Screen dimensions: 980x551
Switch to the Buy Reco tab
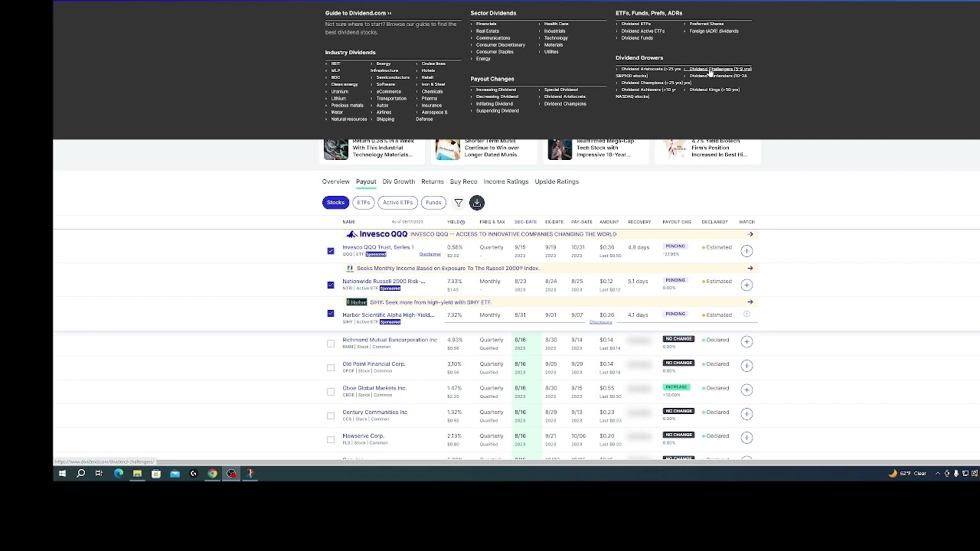(x=463, y=181)
